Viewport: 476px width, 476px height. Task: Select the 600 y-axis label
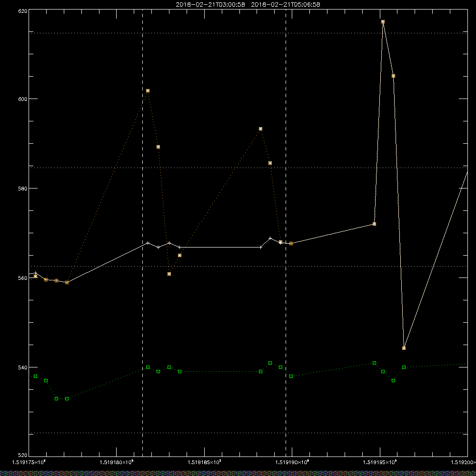point(23,99)
